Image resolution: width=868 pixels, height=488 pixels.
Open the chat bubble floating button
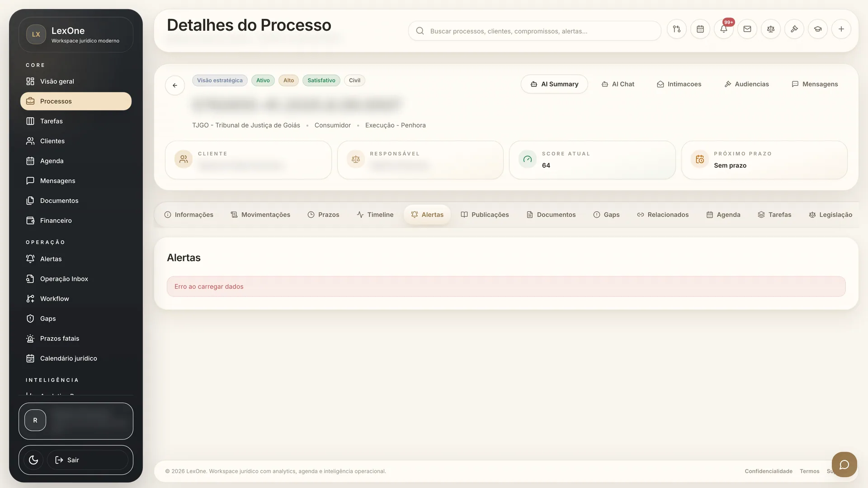click(x=844, y=465)
